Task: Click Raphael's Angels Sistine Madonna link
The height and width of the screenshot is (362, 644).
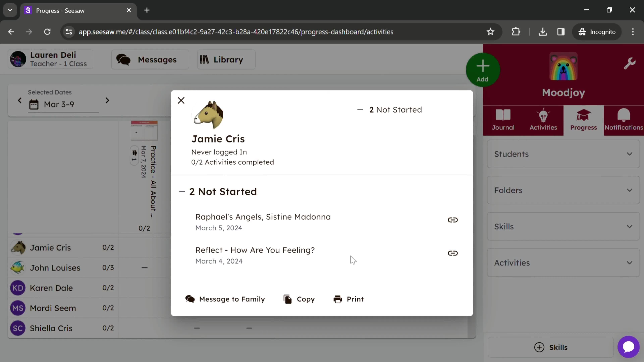Action: [x=452, y=220]
